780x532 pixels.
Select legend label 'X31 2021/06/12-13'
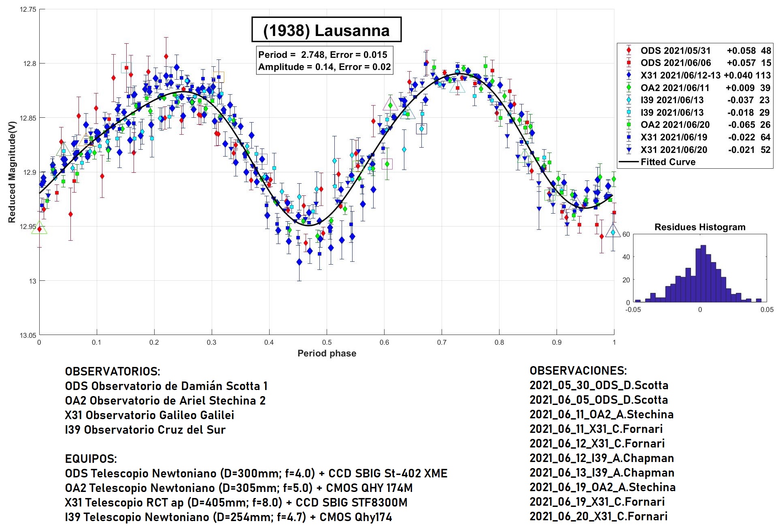pyautogui.click(x=680, y=75)
